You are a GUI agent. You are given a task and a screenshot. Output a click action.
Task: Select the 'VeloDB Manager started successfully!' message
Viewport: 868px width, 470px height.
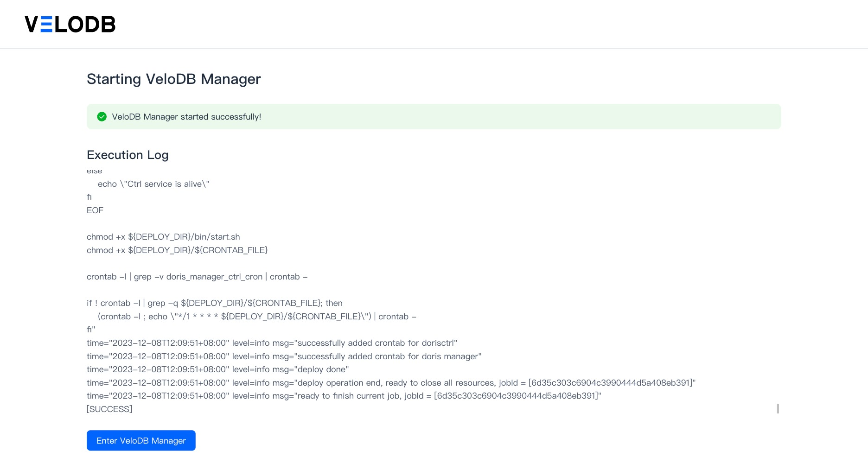click(x=186, y=117)
